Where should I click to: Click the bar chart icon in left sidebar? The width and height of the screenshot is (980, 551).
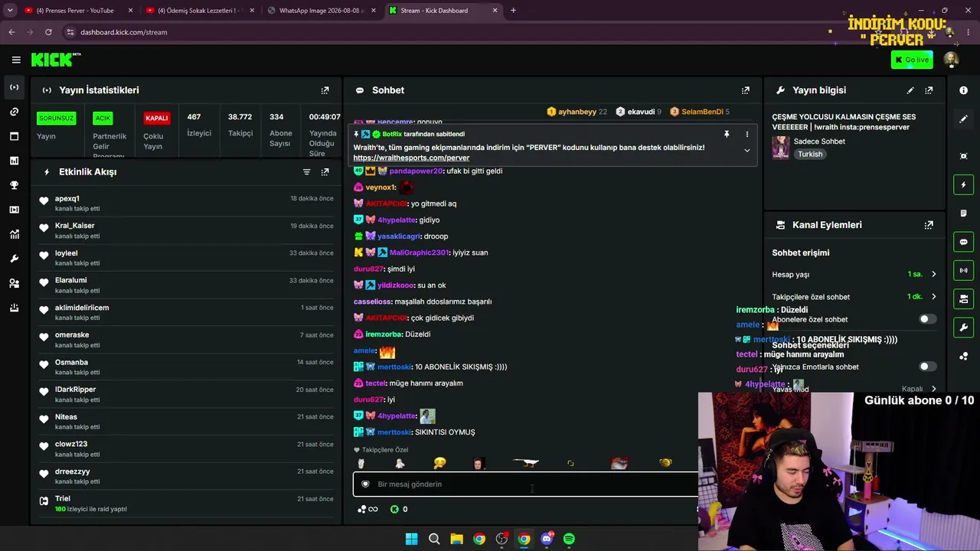click(x=15, y=161)
